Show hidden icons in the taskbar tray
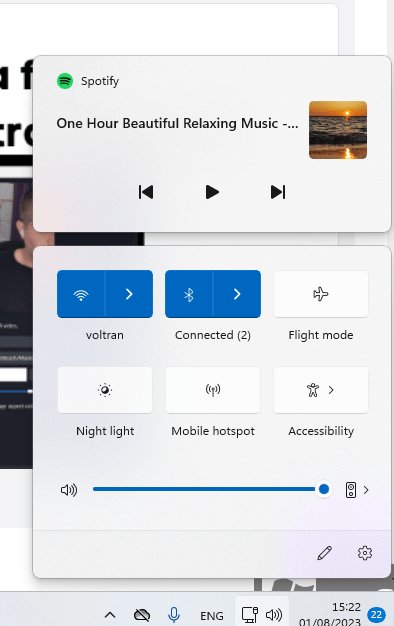The height and width of the screenshot is (626, 394). [110, 615]
